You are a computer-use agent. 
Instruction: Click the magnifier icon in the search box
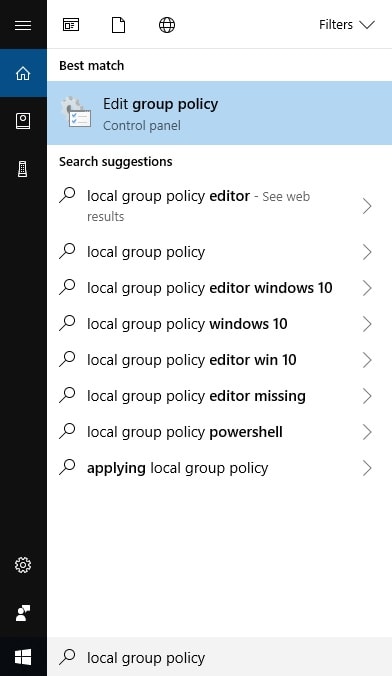click(67, 657)
